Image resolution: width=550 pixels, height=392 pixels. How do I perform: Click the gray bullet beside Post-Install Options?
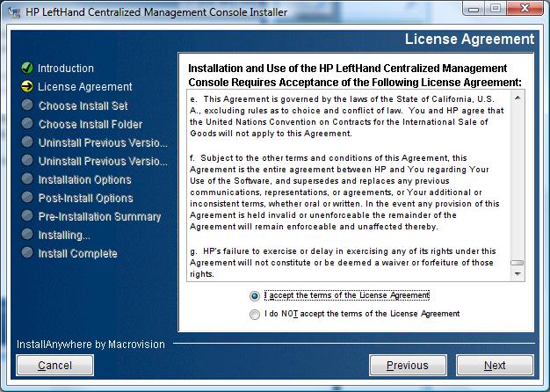click(x=27, y=197)
